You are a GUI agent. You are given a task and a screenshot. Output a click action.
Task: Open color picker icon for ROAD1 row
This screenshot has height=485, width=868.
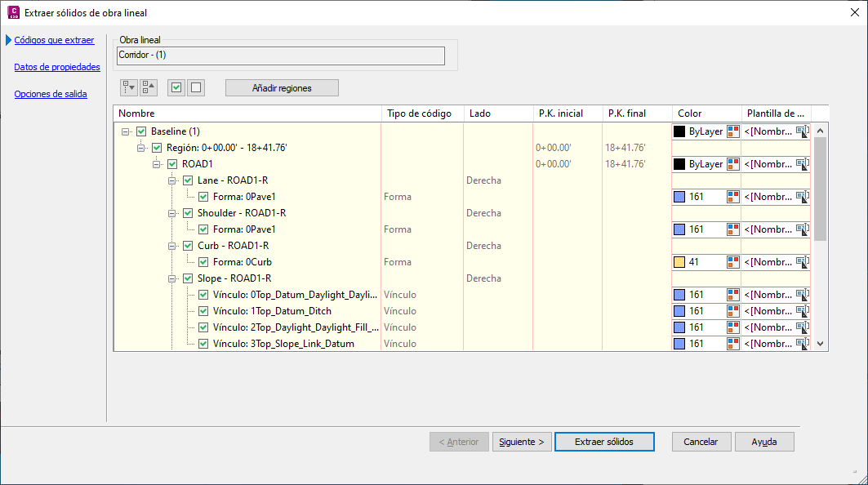coord(733,164)
